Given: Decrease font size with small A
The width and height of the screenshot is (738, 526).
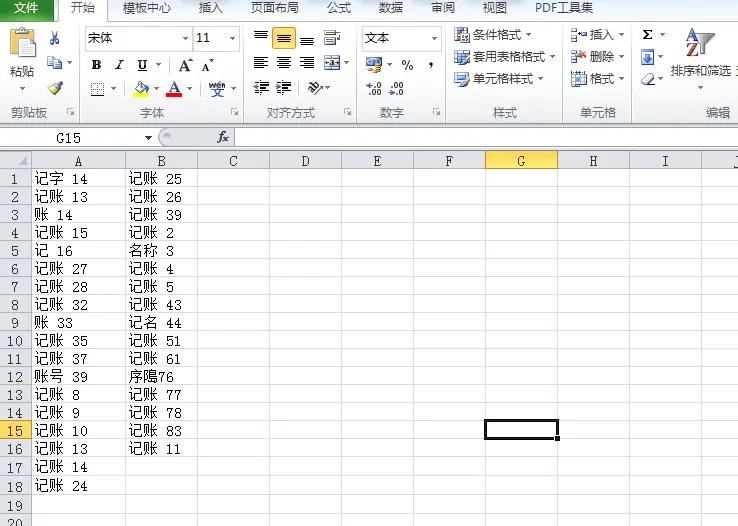Looking at the screenshot, I should [207, 65].
